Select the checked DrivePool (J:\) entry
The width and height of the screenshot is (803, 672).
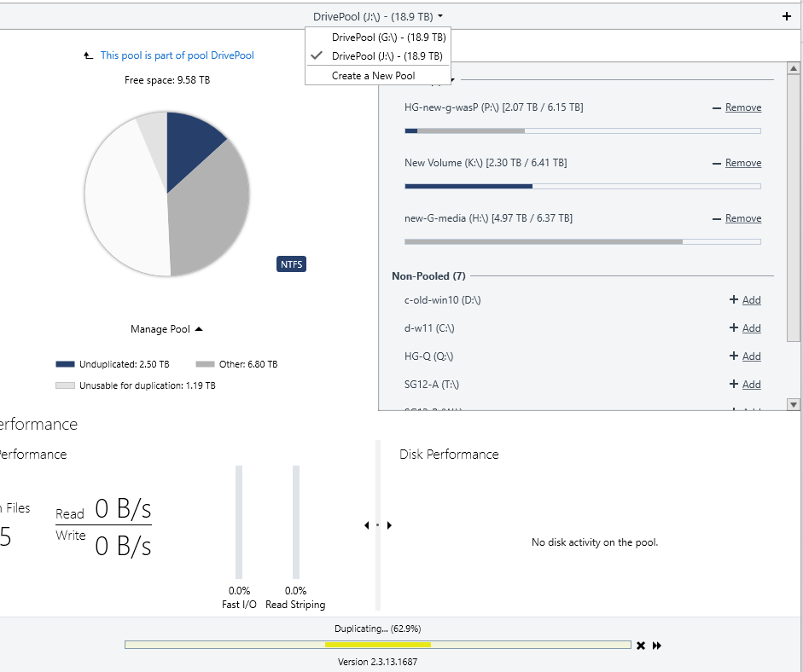tap(387, 56)
